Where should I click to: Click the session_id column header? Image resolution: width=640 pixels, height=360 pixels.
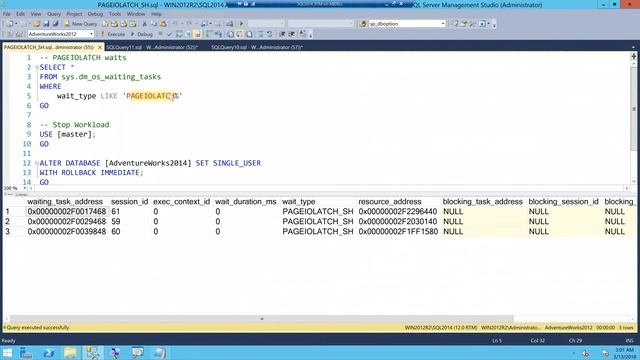(x=129, y=202)
